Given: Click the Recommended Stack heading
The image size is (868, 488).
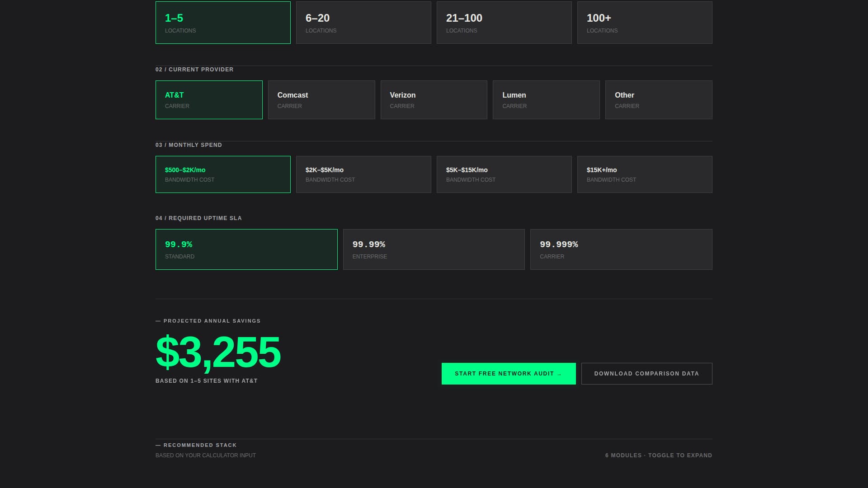Looking at the screenshot, I should (196, 445).
